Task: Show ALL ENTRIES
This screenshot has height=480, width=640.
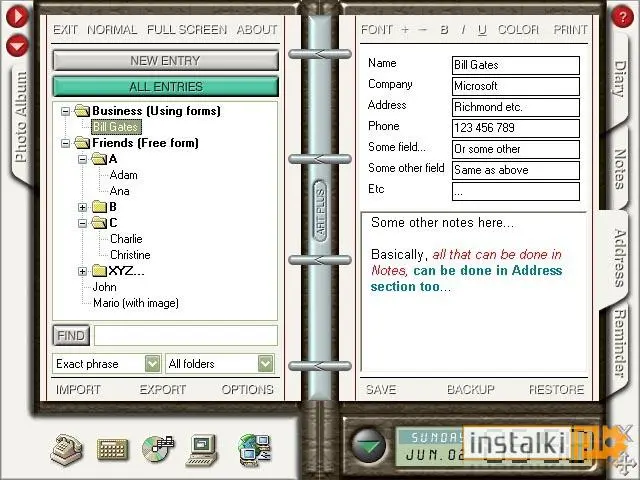Action: tap(166, 87)
